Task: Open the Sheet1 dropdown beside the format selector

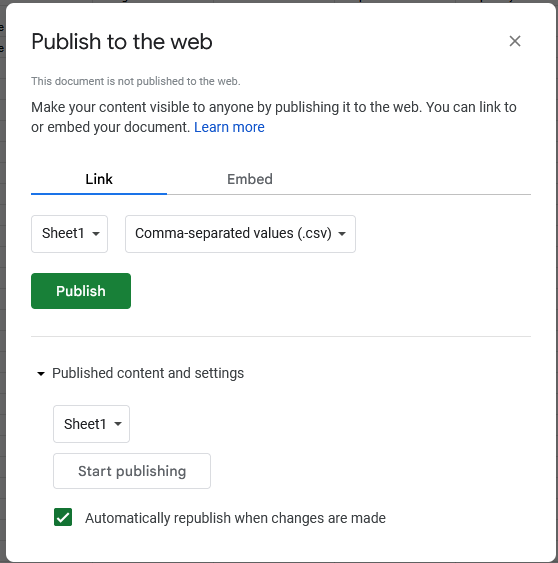Action: [69, 234]
